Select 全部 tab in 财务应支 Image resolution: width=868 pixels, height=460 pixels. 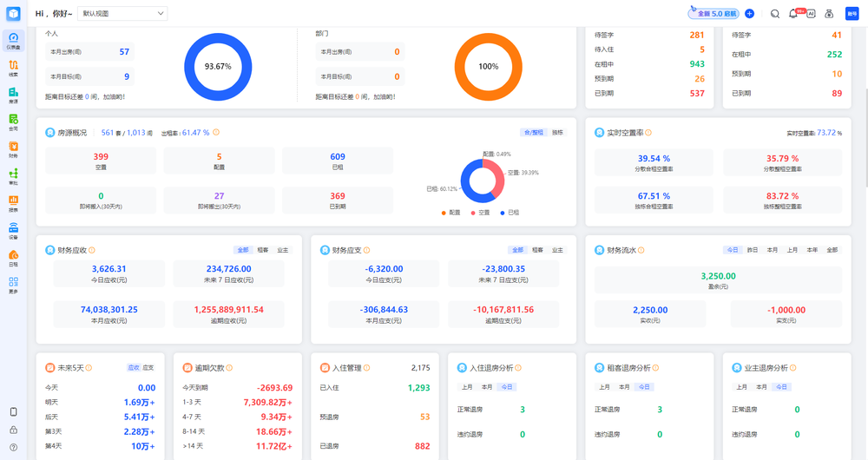click(517, 250)
